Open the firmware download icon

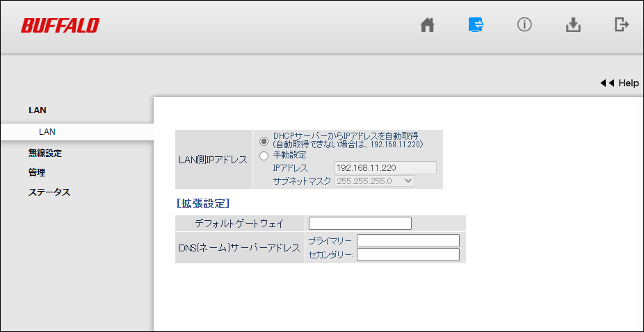pos(572,25)
